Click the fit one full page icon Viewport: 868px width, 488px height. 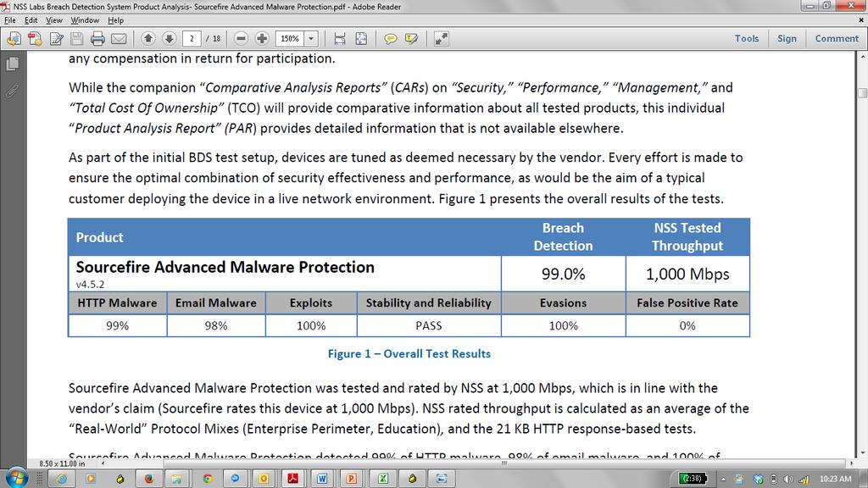coord(361,39)
